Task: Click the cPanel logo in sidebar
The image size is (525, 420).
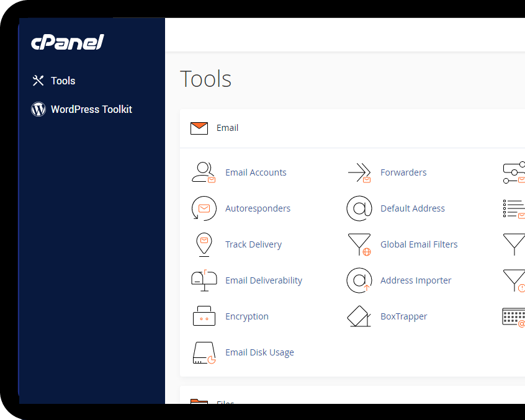Action: [67, 42]
